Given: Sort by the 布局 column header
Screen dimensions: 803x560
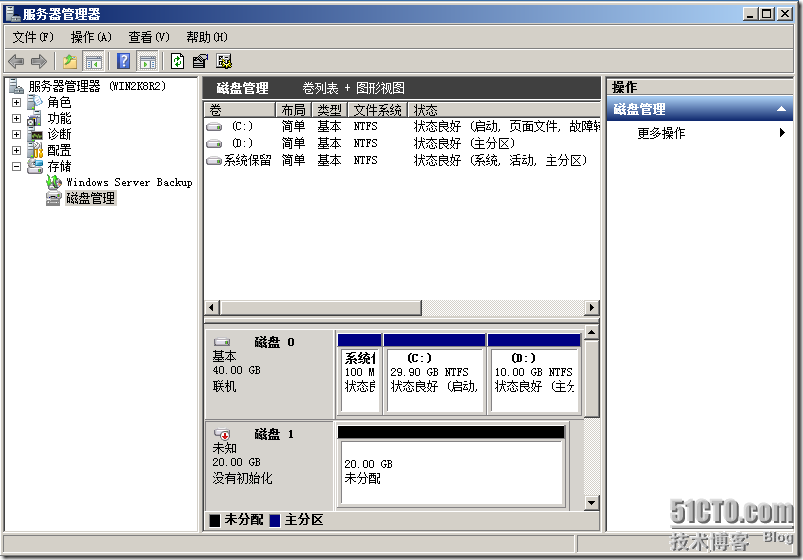Looking at the screenshot, I should click(x=294, y=110).
